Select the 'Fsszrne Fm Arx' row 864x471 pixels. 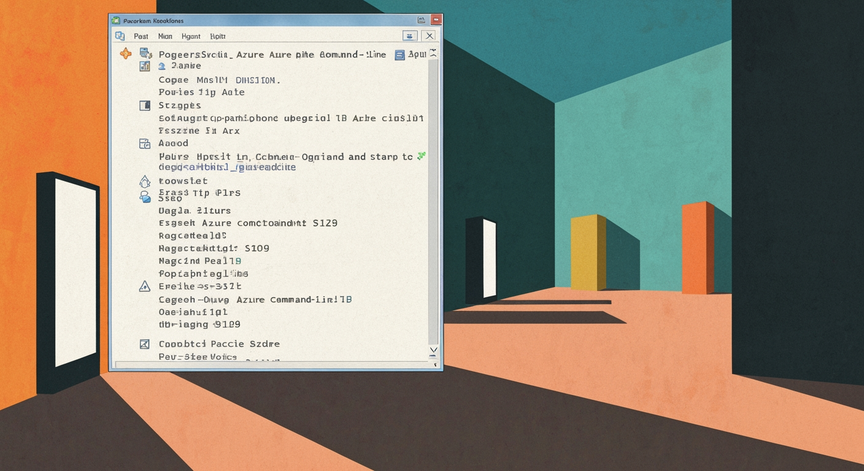click(x=199, y=131)
